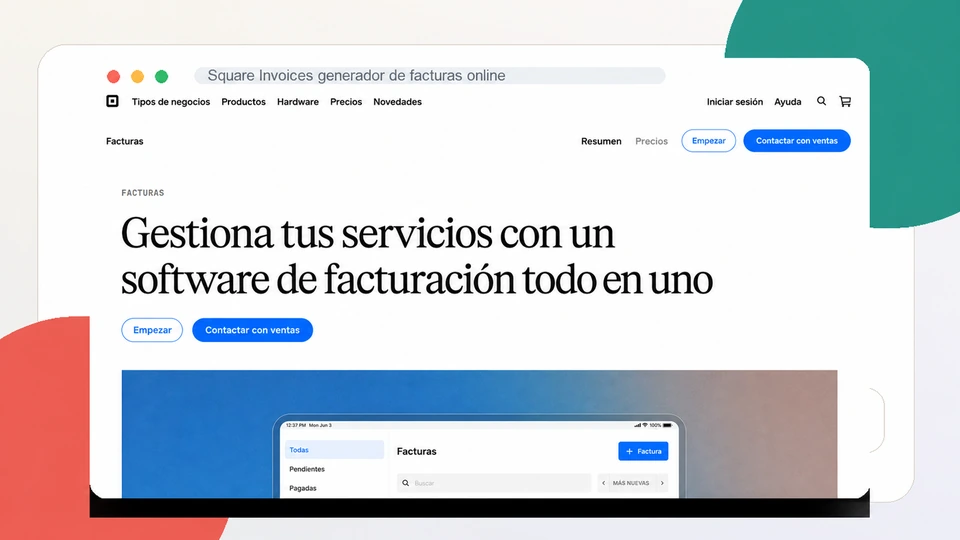Image resolution: width=960 pixels, height=540 pixels.
Task: Click the yellow minimize window dot
Action: click(137, 77)
